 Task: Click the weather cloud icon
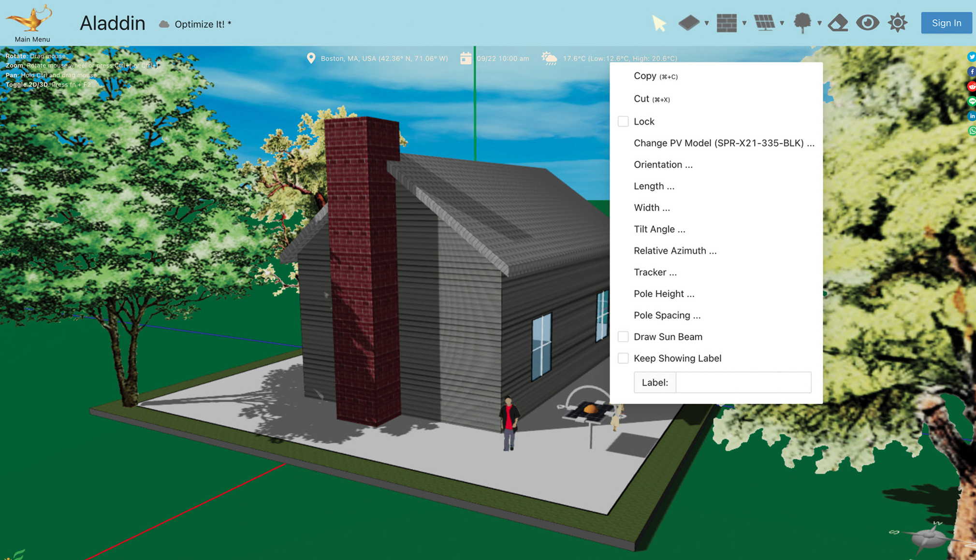tap(549, 58)
